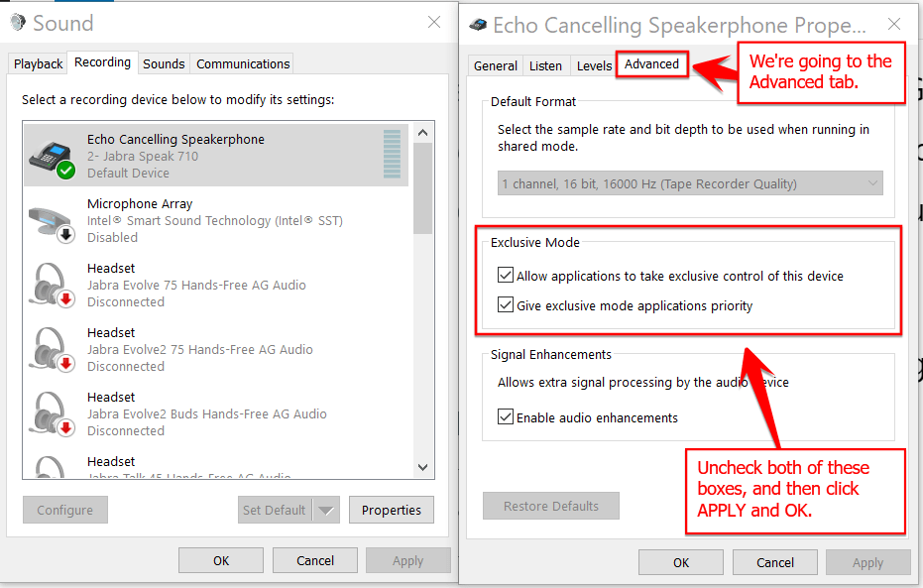The image size is (923, 588).
Task: Disable audio enhancements
Action: 506,416
